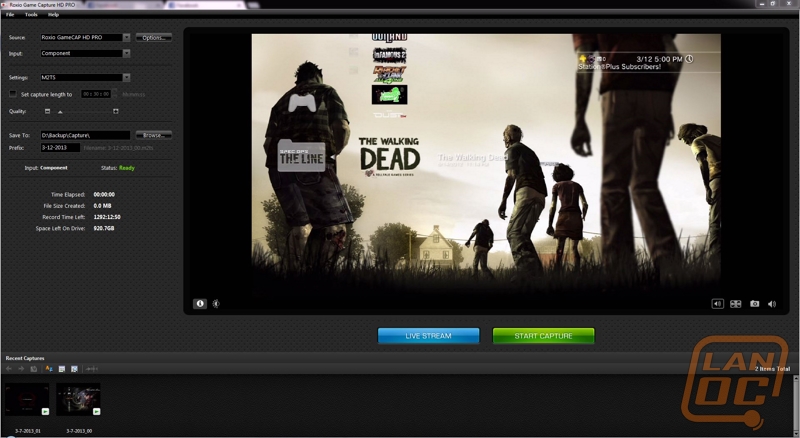Click the speaker volume icon at far right
Image resolution: width=800 pixels, height=438 pixels.
772,304
